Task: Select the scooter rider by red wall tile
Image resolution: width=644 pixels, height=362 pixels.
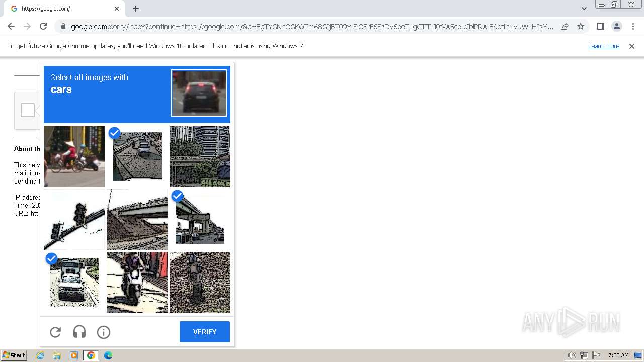Action: click(x=137, y=282)
